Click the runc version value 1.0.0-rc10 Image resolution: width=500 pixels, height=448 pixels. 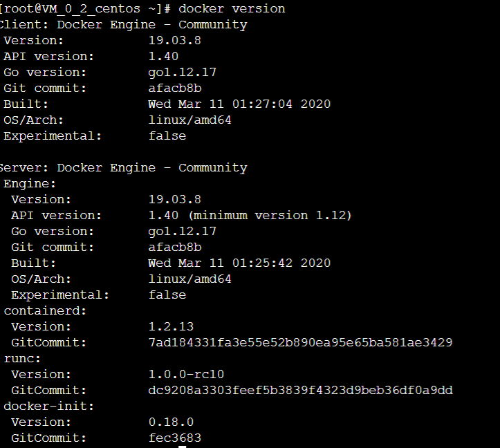point(186,375)
